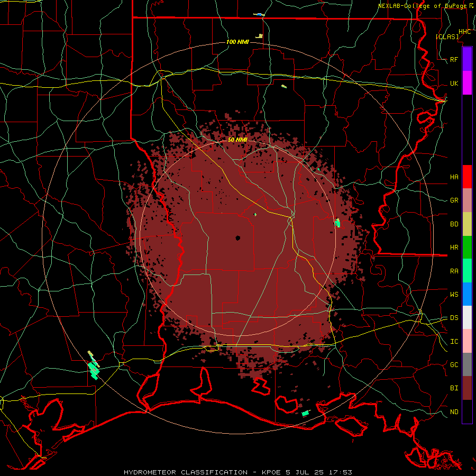The width and height of the screenshot is (476, 476).
Task: Click the HR legend label
Action: (454, 248)
